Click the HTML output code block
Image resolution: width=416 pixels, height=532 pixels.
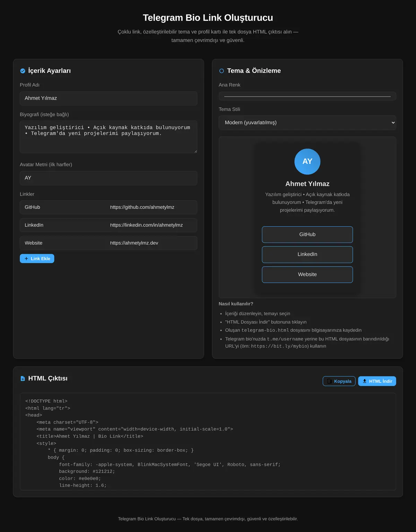(208, 441)
